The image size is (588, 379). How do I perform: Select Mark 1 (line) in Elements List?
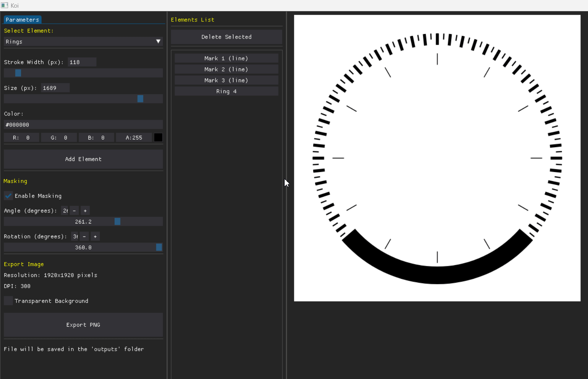tap(226, 58)
